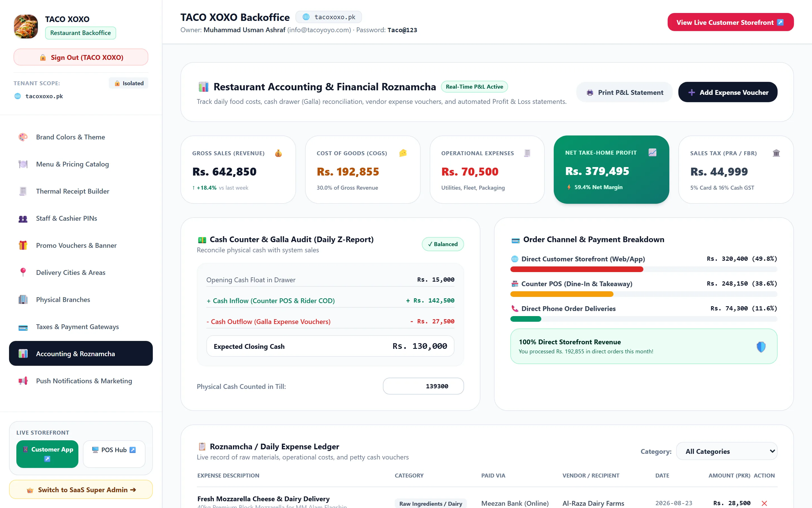812x508 pixels.
Task: Click the Accounting & Roznamcha chart icon
Action: [23, 354]
